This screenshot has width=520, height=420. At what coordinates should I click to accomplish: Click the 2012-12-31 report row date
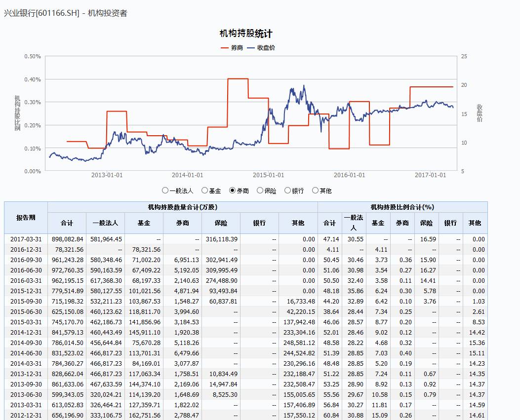pyautogui.click(x=26, y=415)
